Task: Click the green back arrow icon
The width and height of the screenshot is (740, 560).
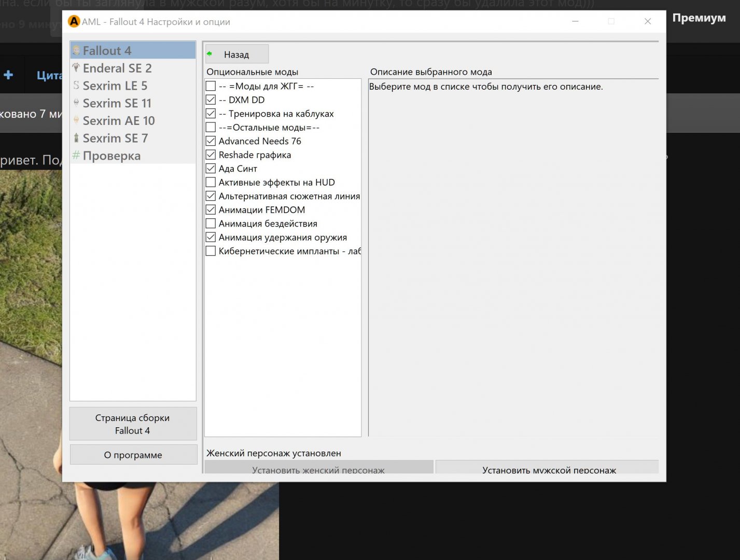Action: click(x=210, y=54)
